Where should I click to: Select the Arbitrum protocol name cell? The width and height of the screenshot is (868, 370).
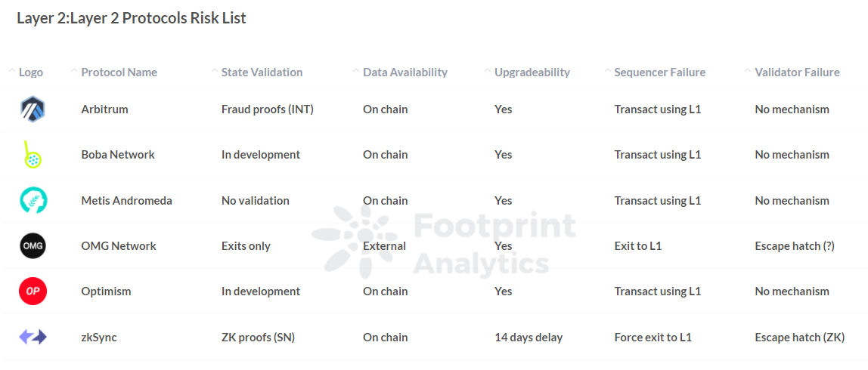[x=104, y=109]
